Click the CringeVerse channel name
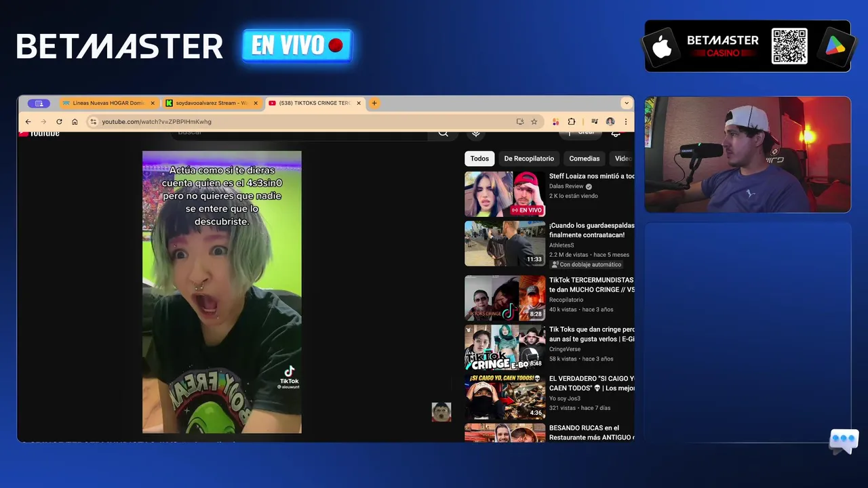This screenshot has width=868, height=488. coord(565,349)
